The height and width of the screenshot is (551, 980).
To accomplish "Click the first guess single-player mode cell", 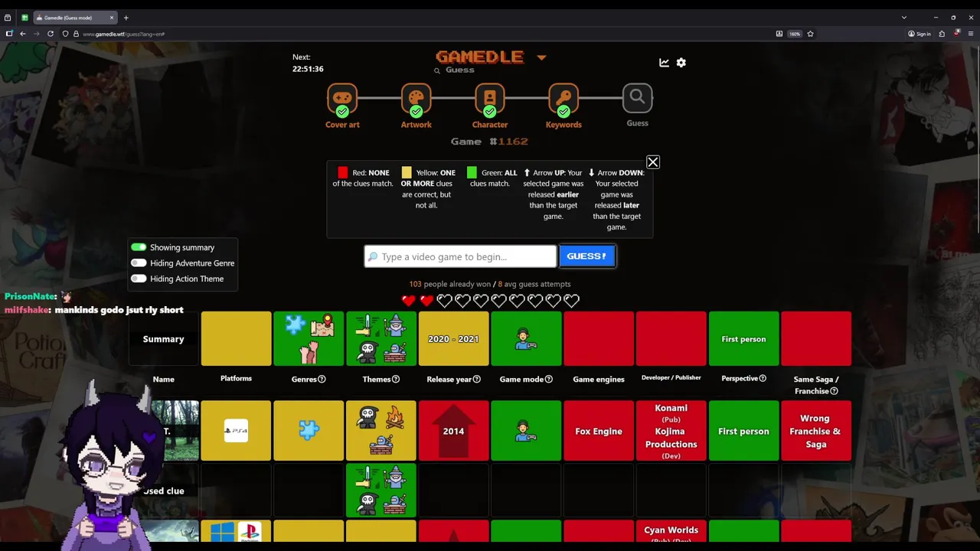I will pyautogui.click(x=526, y=431).
